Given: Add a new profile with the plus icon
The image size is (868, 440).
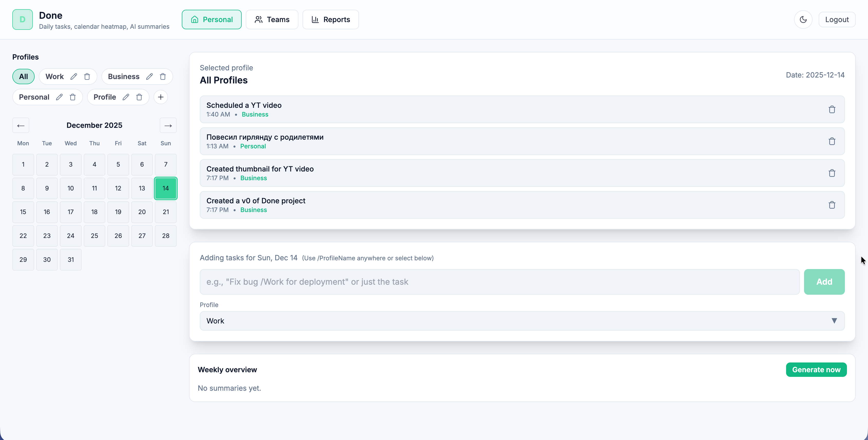Looking at the screenshot, I should click(161, 97).
